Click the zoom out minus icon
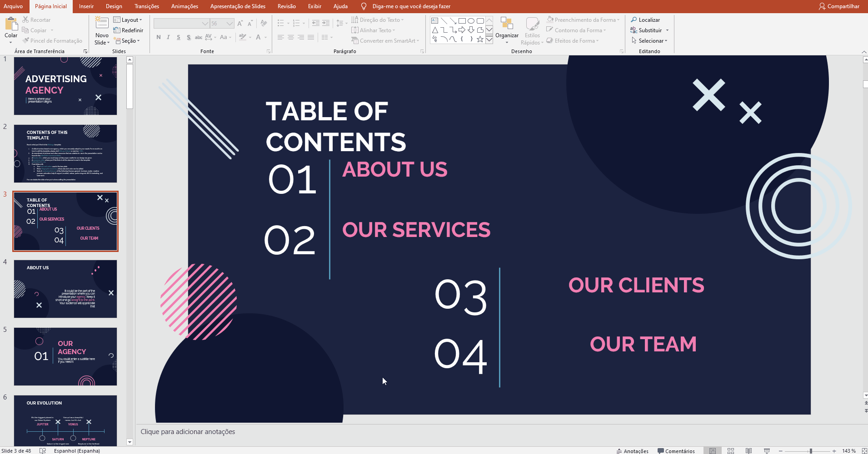 coord(781,451)
